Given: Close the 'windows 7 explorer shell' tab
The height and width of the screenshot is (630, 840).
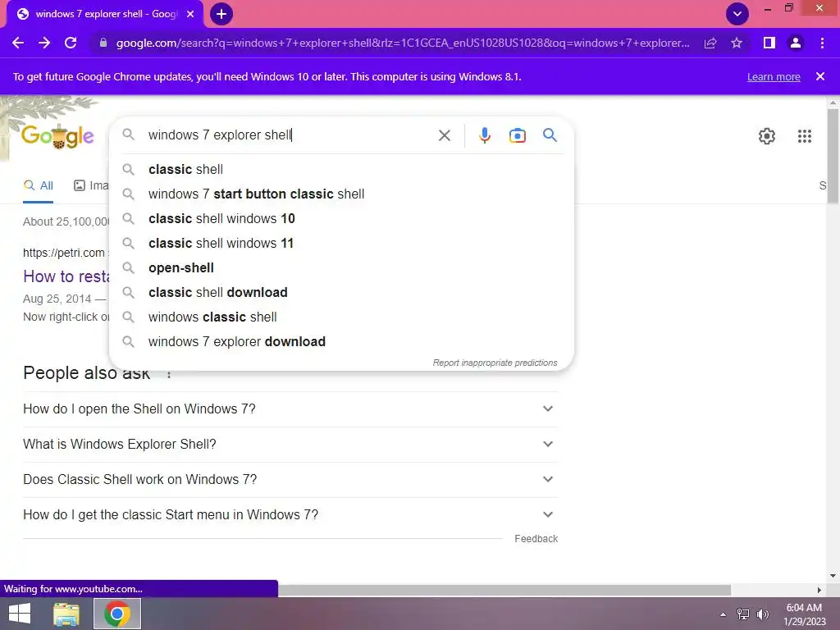Looking at the screenshot, I should tap(190, 14).
